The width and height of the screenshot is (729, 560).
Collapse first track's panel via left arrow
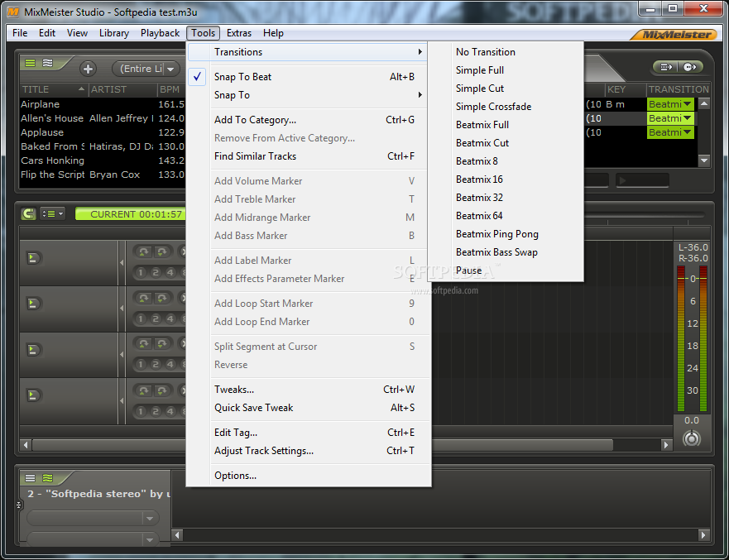pyautogui.click(x=122, y=262)
